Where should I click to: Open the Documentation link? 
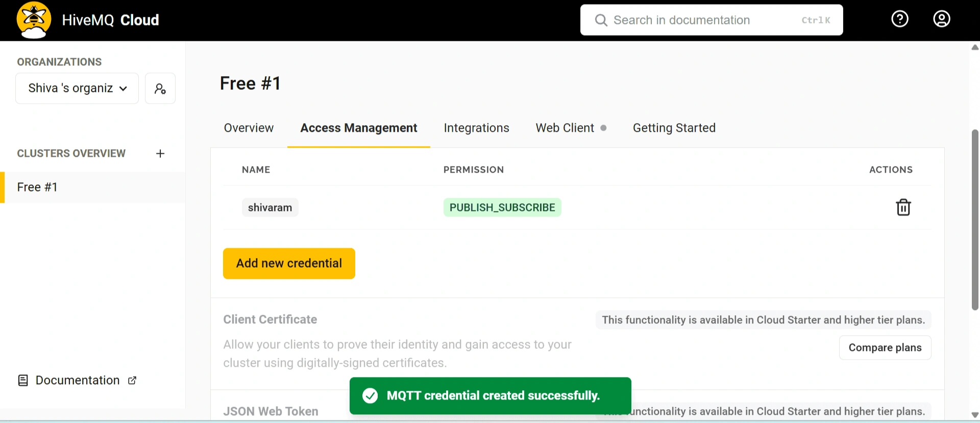[78, 380]
